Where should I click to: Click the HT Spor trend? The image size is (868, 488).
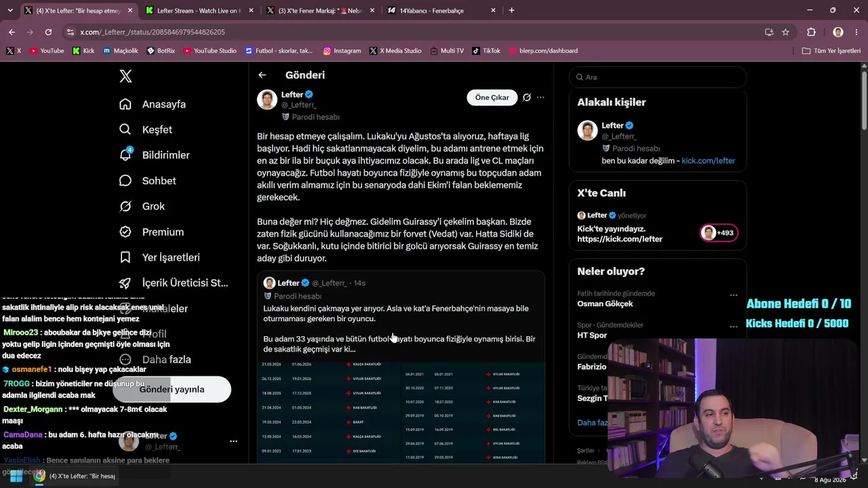click(x=592, y=335)
